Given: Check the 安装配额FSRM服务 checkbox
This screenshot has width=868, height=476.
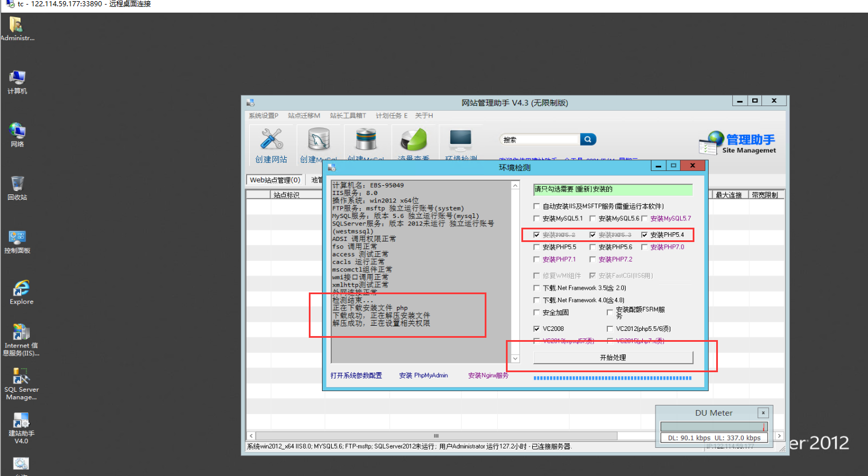Looking at the screenshot, I should (610, 313).
